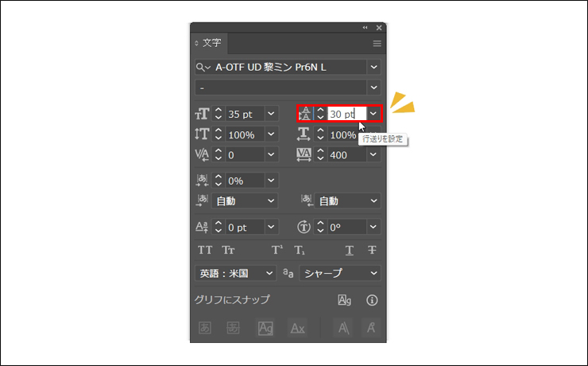Image resolution: width=588 pixels, height=366 pixels.
Task: Click the Ax baseline snap icon
Action: click(297, 327)
